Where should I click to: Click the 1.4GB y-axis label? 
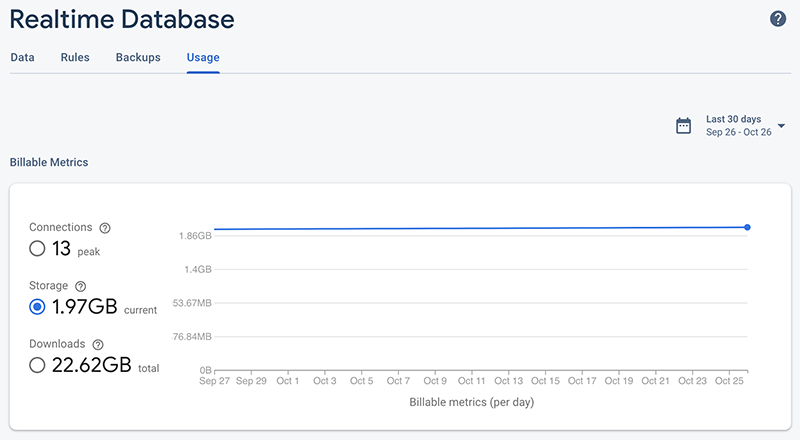click(x=198, y=270)
